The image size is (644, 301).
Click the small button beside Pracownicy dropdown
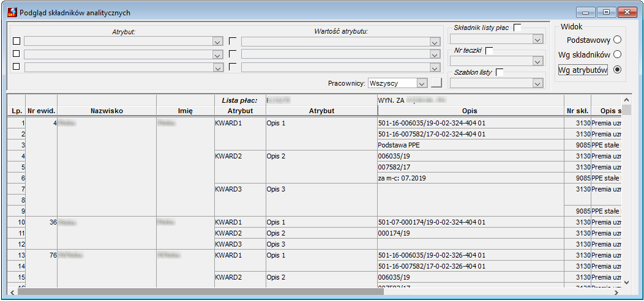436,83
